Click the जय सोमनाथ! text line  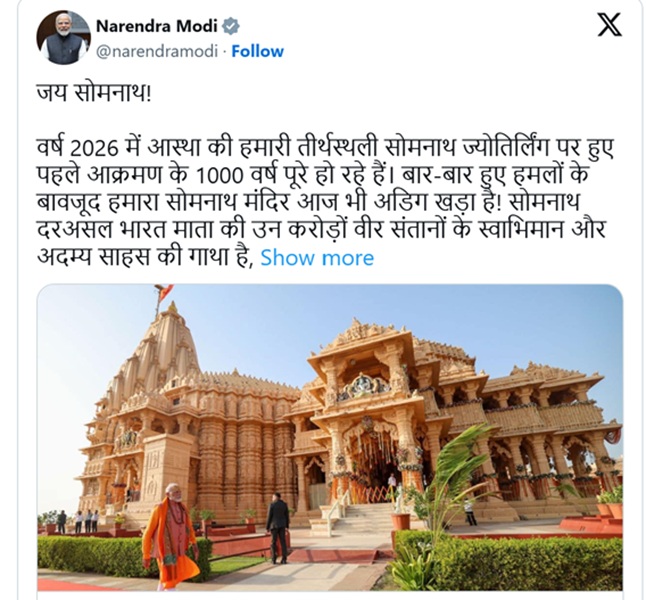[94, 94]
